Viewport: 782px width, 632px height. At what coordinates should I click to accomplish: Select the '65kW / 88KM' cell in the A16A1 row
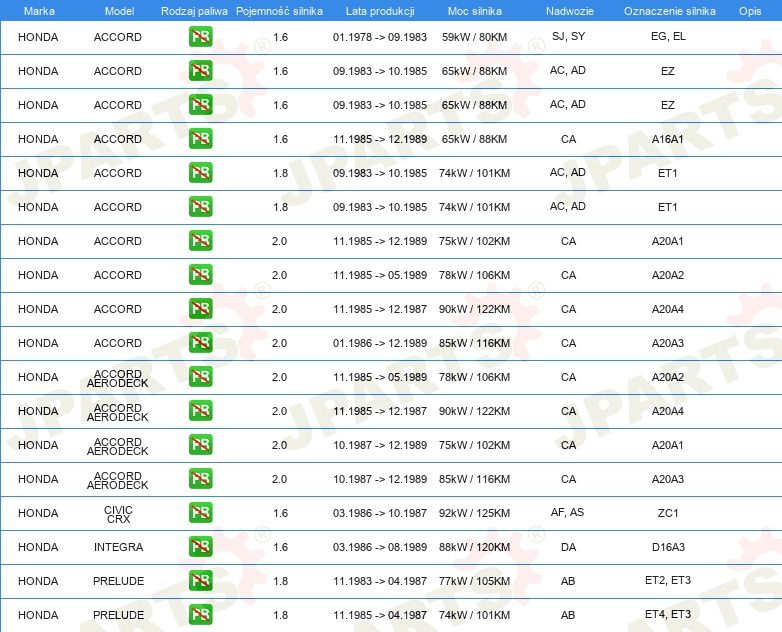click(x=474, y=139)
